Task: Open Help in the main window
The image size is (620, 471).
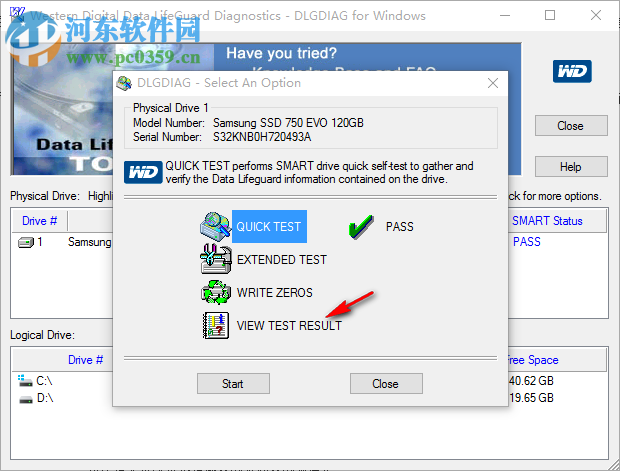Action: click(571, 166)
